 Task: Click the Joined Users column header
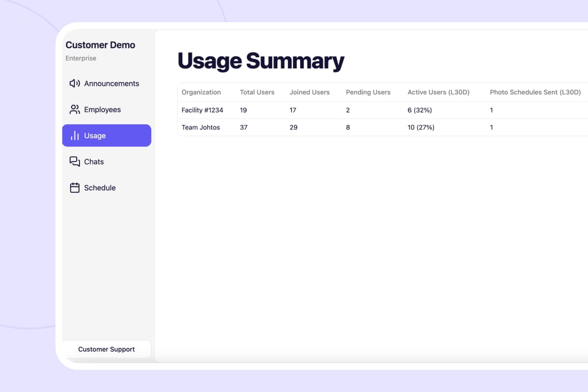click(x=310, y=92)
